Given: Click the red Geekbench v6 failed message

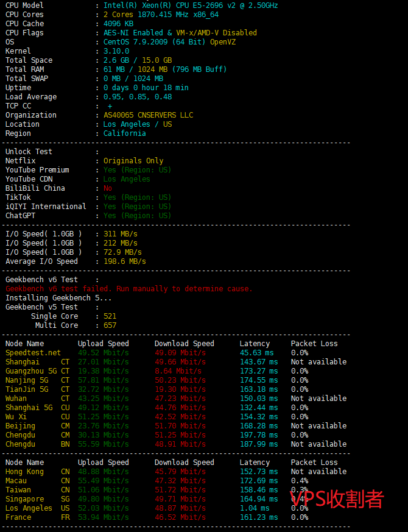Looking at the screenshot, I should (x=128, y=289).
